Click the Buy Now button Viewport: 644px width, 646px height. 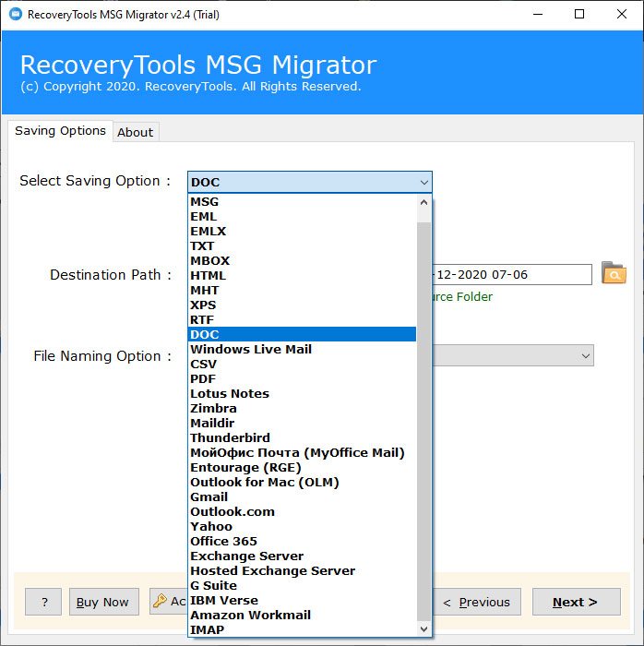tap(103, 602)
